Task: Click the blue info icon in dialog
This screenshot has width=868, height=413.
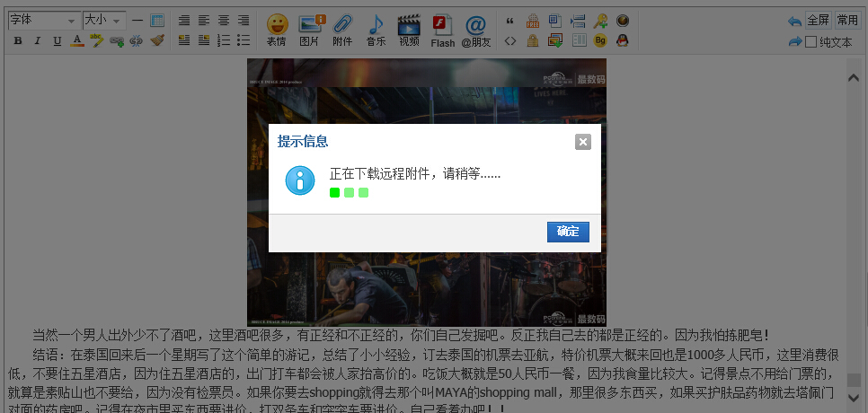Action: click(300, 180)
